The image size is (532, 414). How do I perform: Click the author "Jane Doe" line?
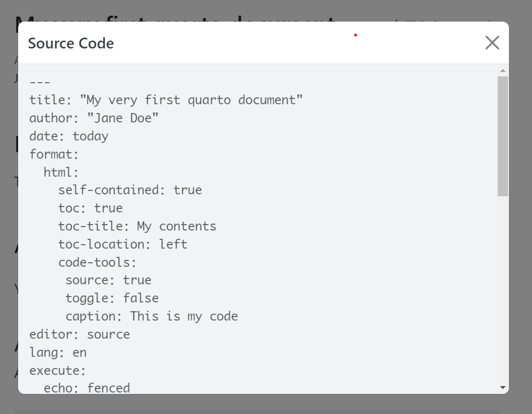click(94, 118)
